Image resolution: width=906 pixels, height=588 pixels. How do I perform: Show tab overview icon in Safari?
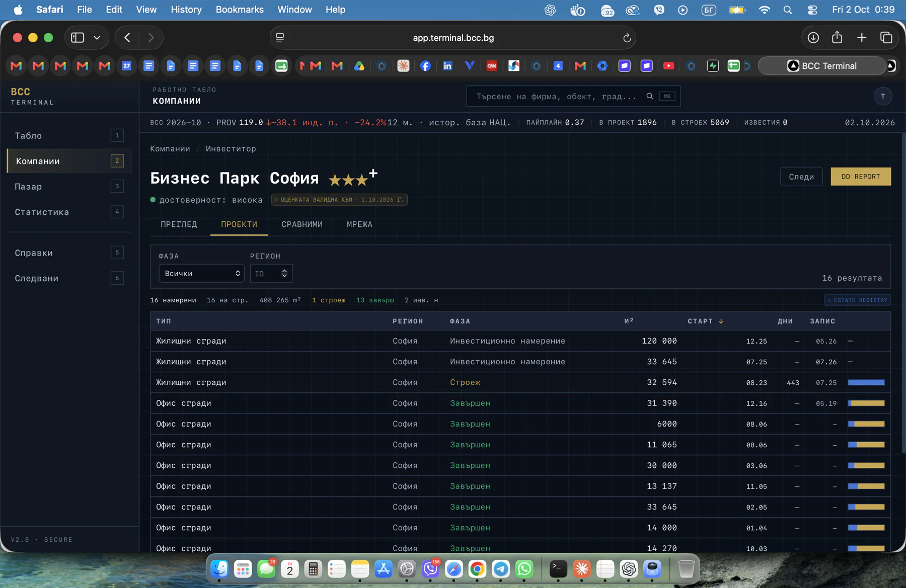click(x=886, y=38)
